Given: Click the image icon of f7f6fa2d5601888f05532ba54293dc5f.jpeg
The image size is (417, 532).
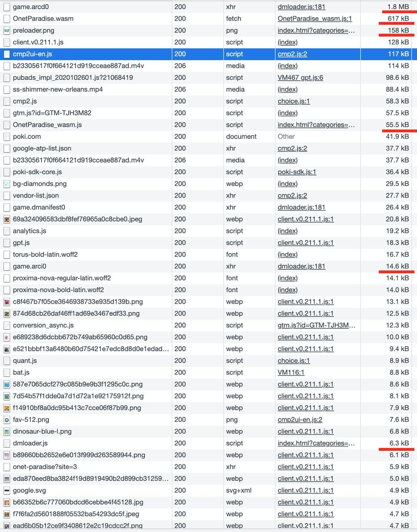Looking at the screenshot, I should pyautogui.click(x=7, y=514).
